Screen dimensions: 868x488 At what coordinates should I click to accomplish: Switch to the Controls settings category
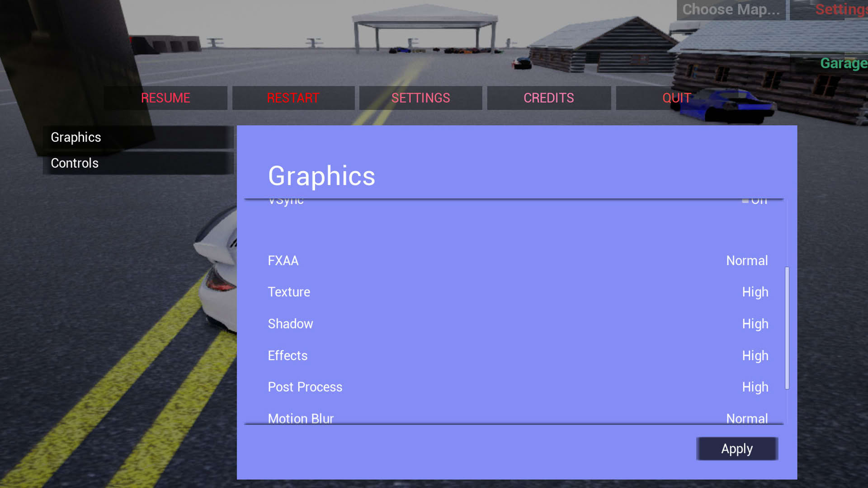pyautogui.click(x=138, y=163)
